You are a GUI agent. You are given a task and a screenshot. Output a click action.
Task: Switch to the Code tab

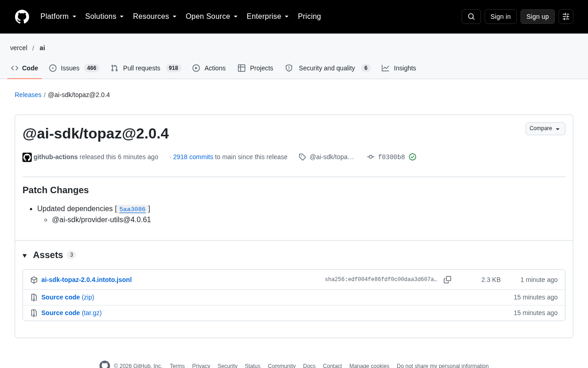25,68
